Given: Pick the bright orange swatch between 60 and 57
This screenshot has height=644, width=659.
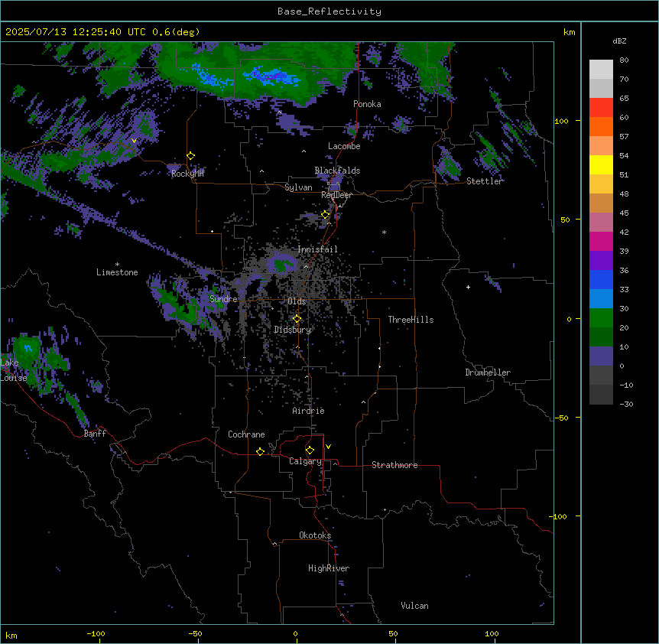Looking at the screenshot, I should click(x=601, y=126).
